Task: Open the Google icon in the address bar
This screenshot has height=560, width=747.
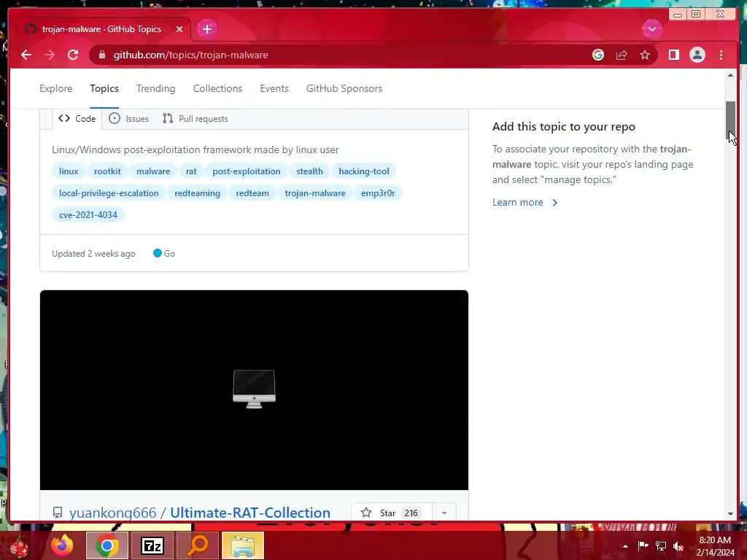Action: coord(598,55)
